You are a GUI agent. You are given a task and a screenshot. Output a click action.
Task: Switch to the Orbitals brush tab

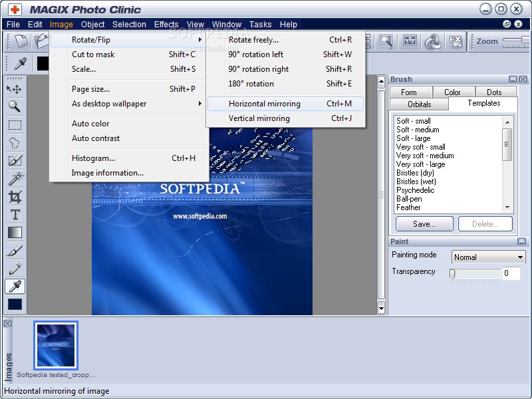click(419, 104)
